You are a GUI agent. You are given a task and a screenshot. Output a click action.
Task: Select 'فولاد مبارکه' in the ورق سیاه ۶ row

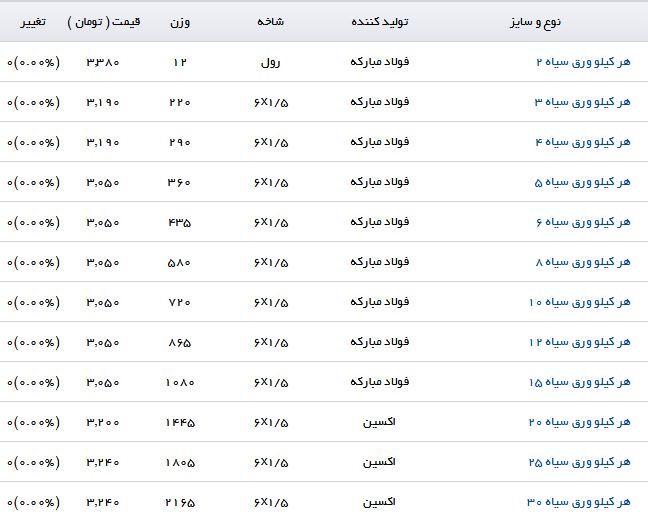click(380, 222)
